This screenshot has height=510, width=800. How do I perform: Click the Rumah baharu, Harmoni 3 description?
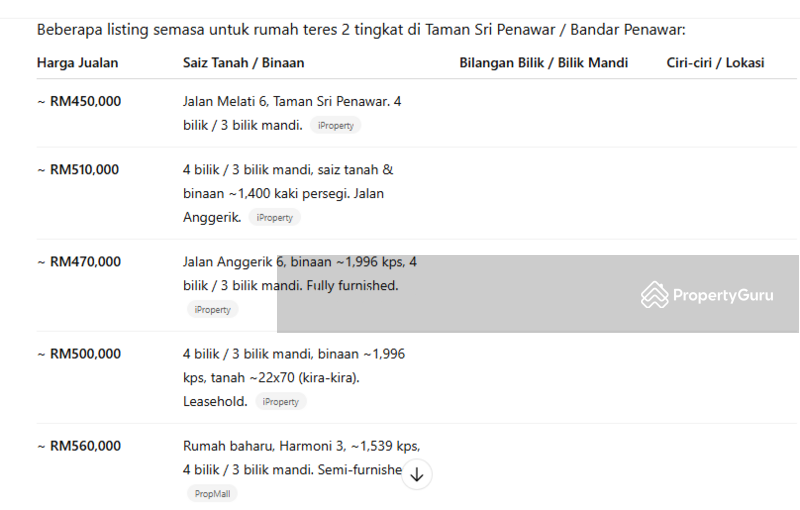click(x=302, y=458)
